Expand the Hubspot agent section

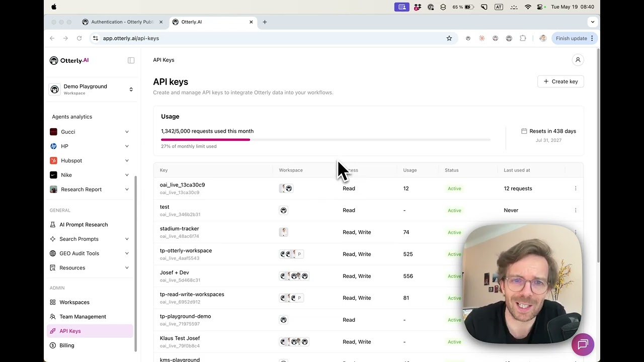coord(127,160)
